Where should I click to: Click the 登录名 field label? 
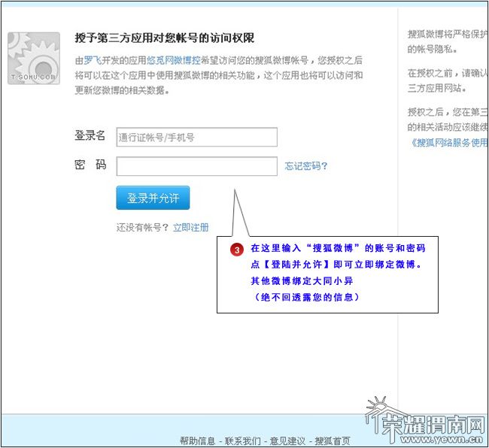coord(90,136)
